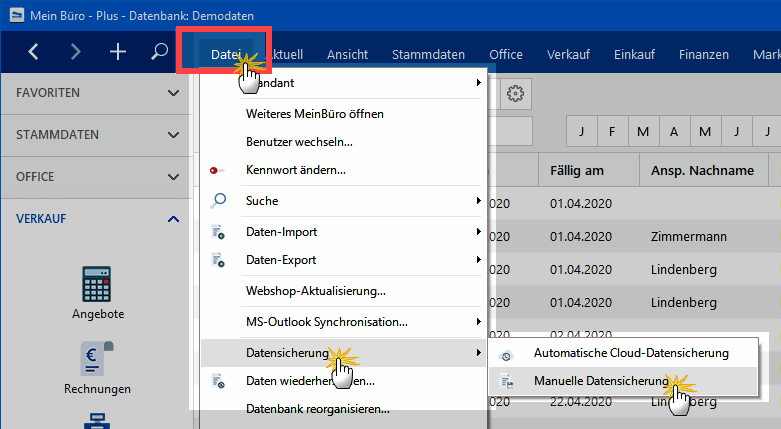781x429 pixels.
Task: Open the Verkauf menu
Action: click(x=568, y=54)
